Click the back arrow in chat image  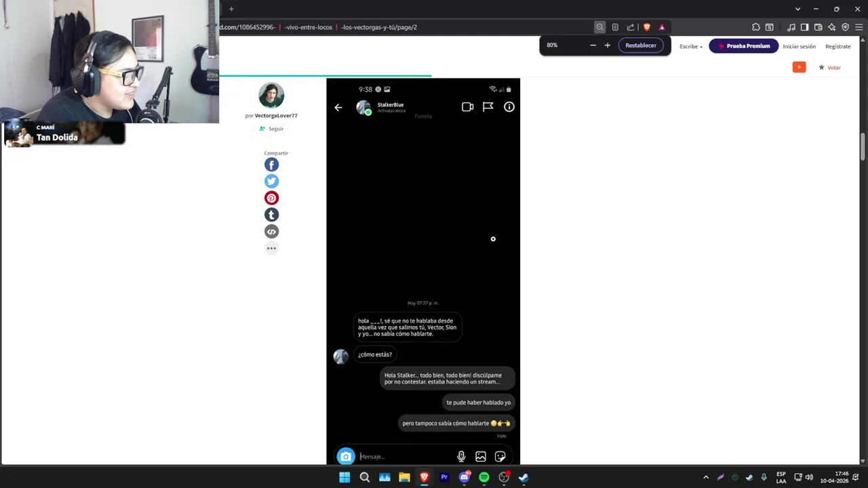pos(338,107)
